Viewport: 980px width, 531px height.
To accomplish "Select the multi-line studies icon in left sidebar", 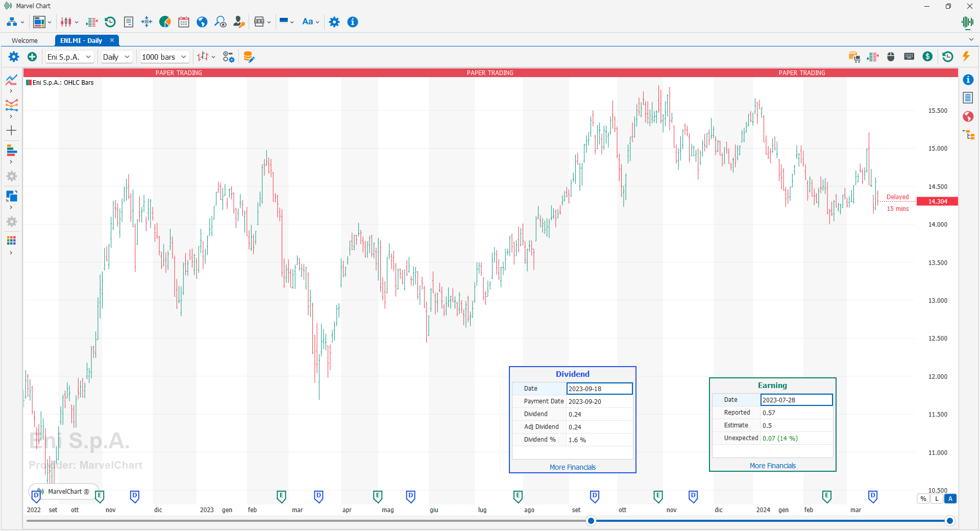I will click(x=12, y=105).
